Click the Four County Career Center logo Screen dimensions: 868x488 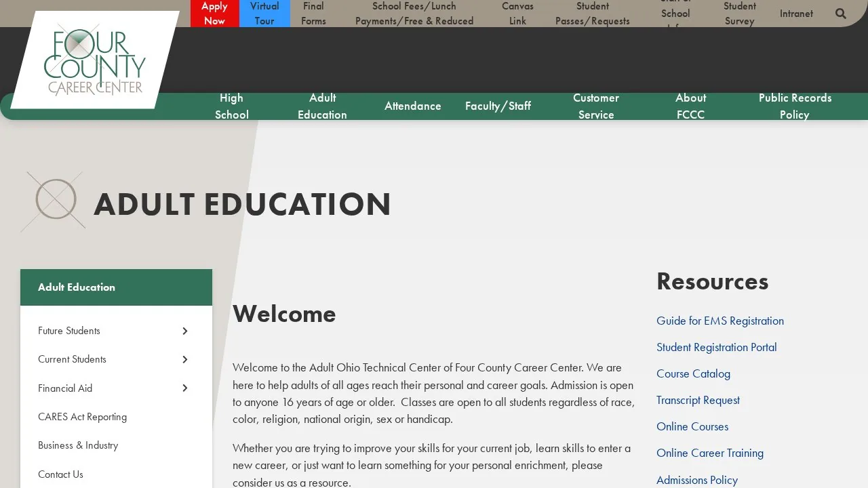[95, 60]
